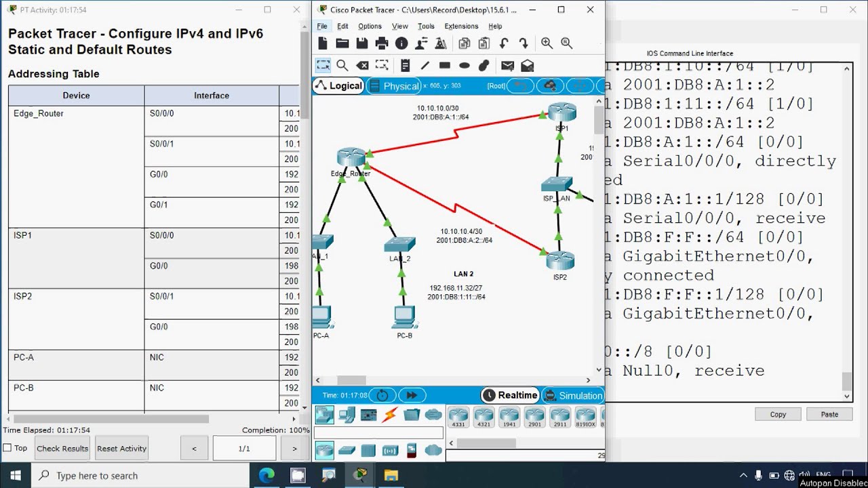Screen dimensions: 868x488
Task: Choose the Resize Shape tool
Action: [x=382, y=65]
